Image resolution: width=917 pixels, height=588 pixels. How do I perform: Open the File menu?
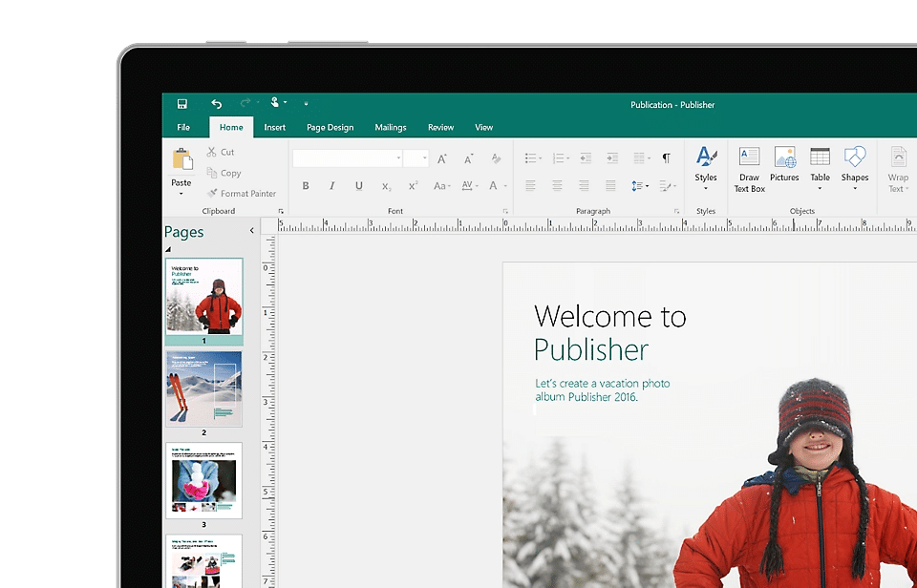pyautogui.click(x=183, y=127)
